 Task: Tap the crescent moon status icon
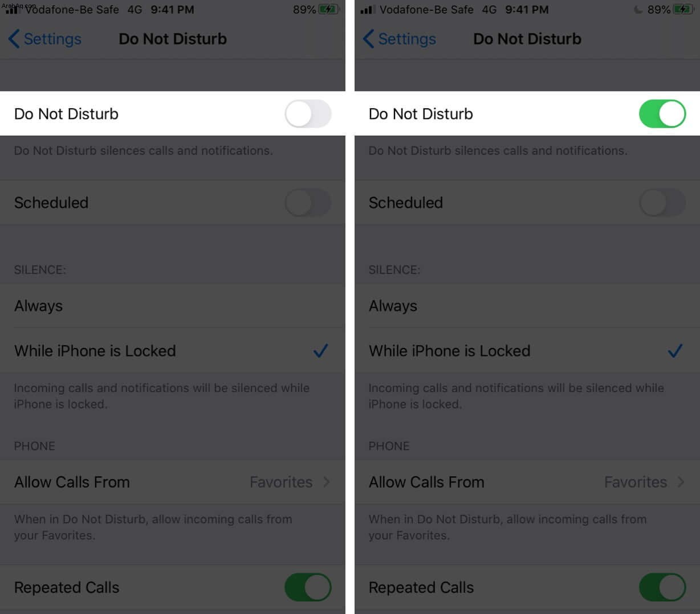(638, 10)
